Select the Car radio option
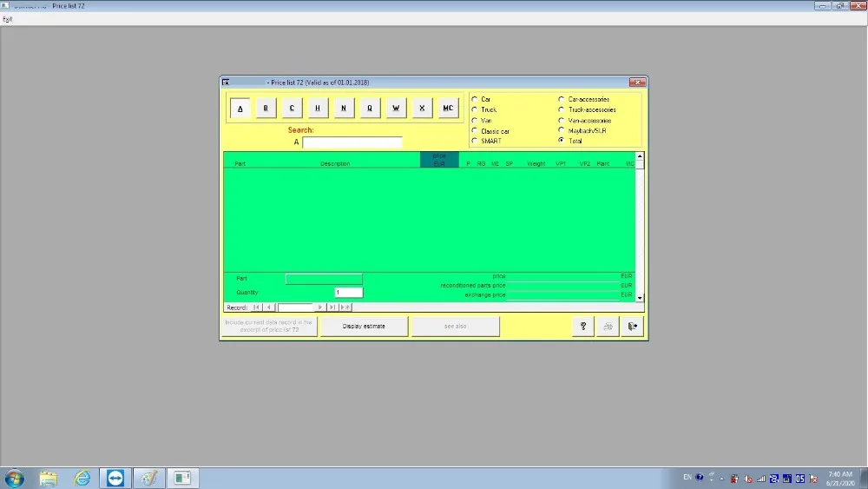This screenshot has height=489, width=868. coord(475,99)
